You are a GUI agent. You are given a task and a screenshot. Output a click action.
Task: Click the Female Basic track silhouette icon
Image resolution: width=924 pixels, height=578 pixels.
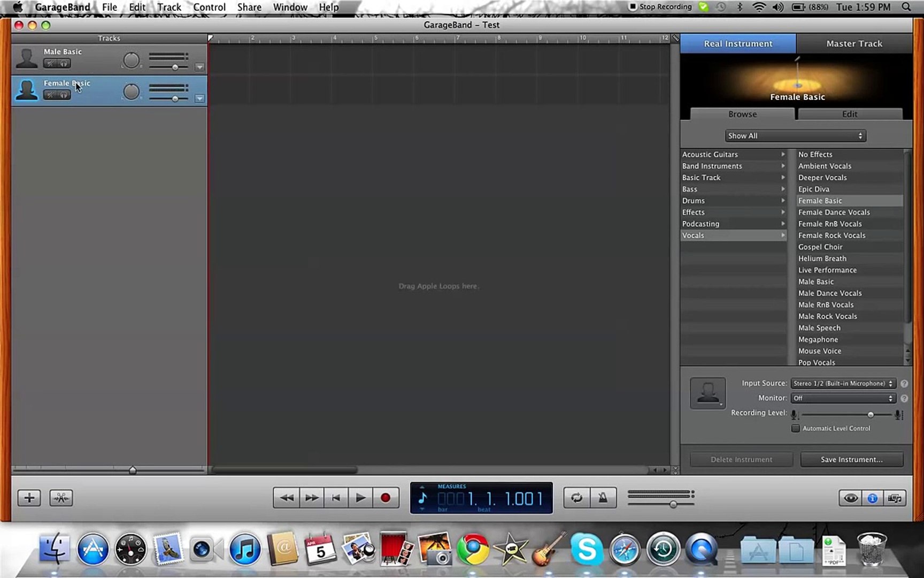27,89
